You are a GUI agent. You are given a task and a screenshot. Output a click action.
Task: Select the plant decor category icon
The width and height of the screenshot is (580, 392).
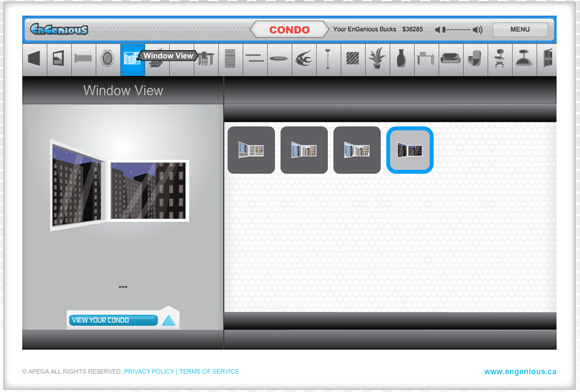click(377, 58)
